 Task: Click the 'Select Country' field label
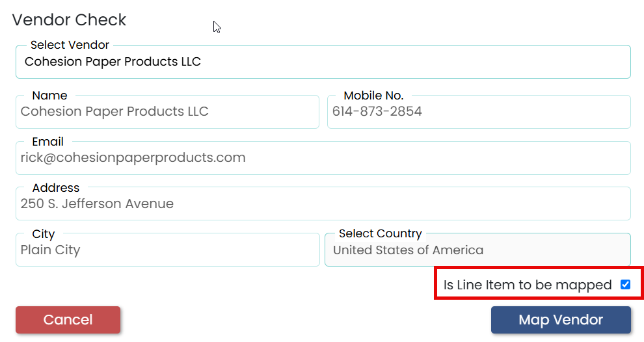[x=381, y=233]
